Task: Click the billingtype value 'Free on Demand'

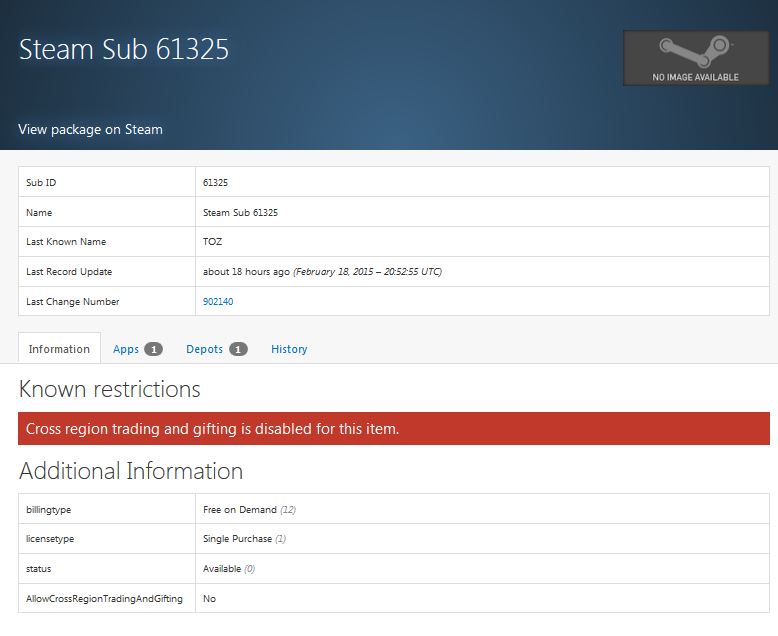Action: pyautogui.click(x=240, y=509)
